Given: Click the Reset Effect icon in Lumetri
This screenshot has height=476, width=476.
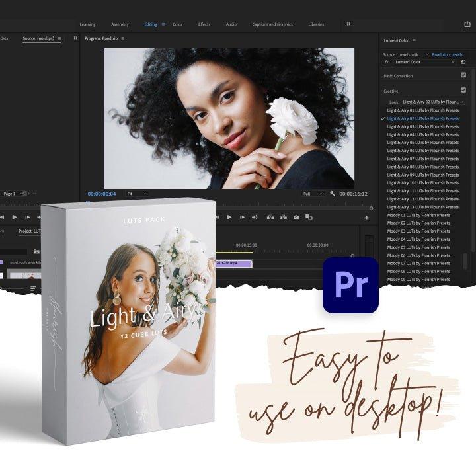Looking at the screenshot, I should [x=463, y=62].
